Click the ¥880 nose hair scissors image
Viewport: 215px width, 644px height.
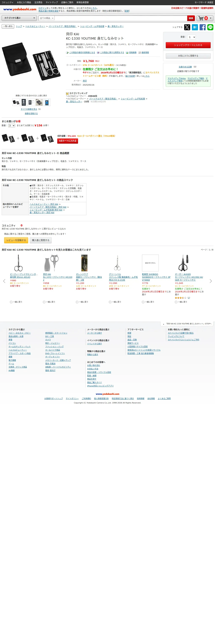click(18, 263)
